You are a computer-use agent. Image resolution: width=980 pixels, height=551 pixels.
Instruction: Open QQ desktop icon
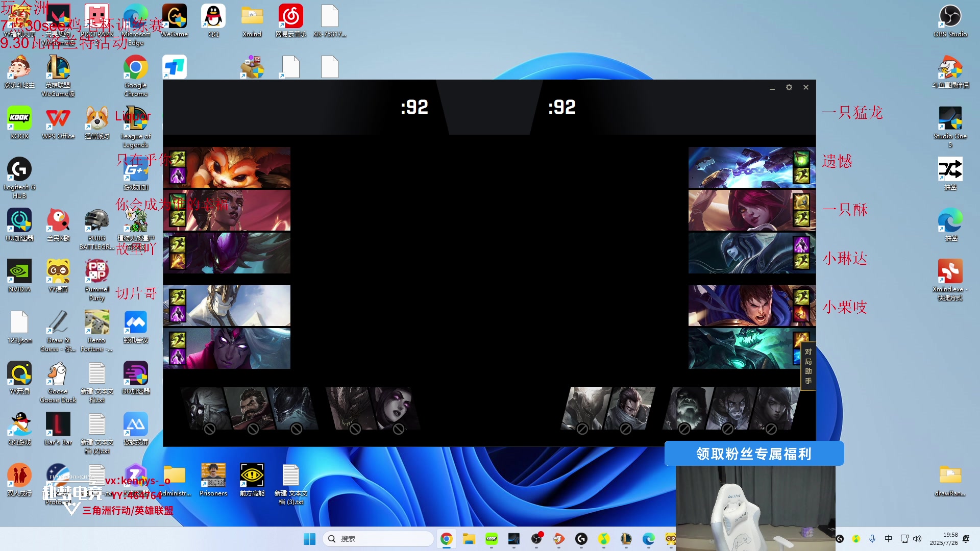(x=213, y=21)
